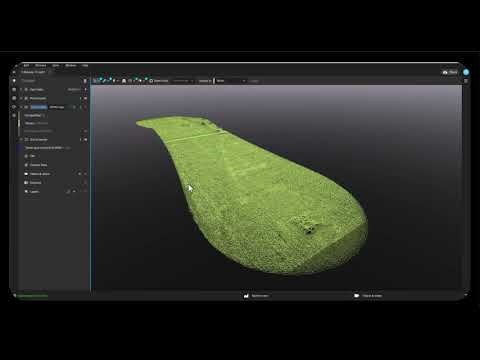Open the Help menu

click(85, 65)
